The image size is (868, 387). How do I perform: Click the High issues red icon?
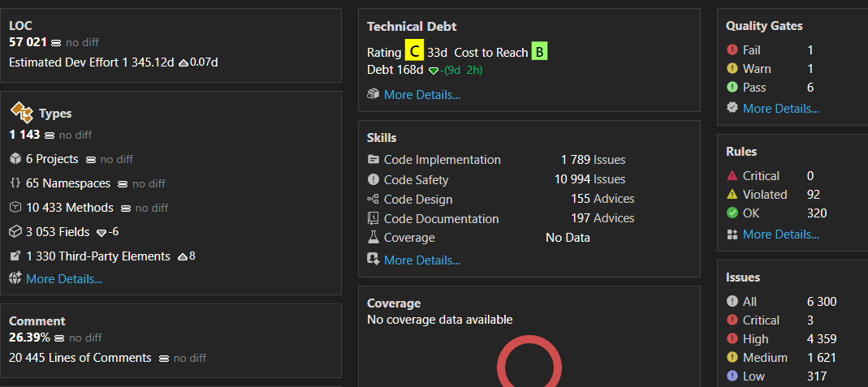(732, 339)
